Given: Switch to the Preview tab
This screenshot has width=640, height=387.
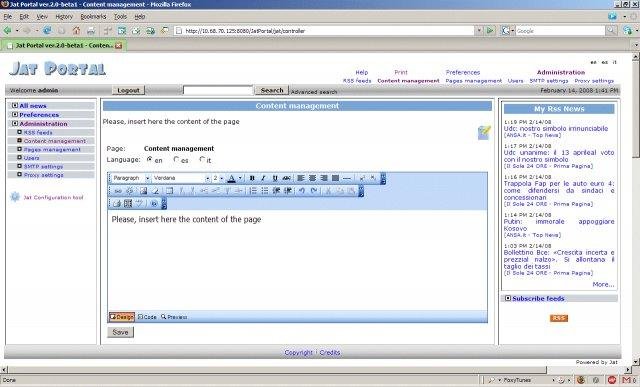Looking at the screenshot, I should (x=174, y=317).
